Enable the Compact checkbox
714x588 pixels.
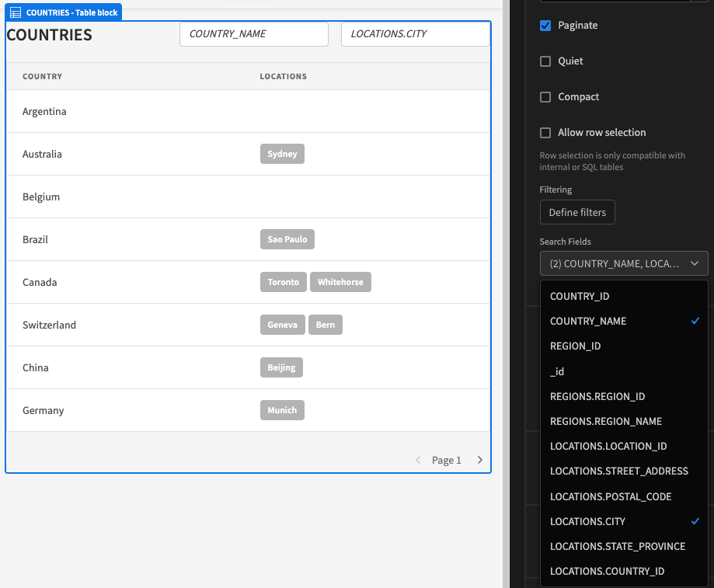(x=545, y=97)
